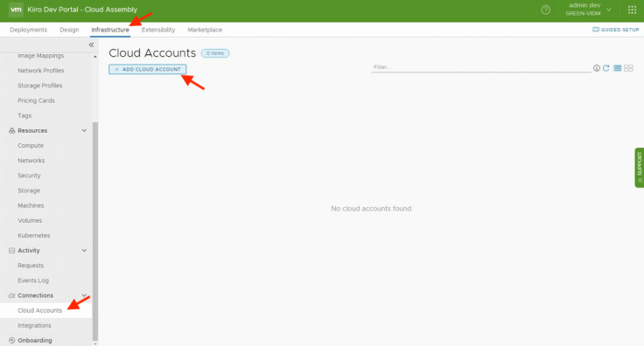The height and width of the screenshot is (346, 644).
Task: Click into the Filter field
Action: pos(480,67)
